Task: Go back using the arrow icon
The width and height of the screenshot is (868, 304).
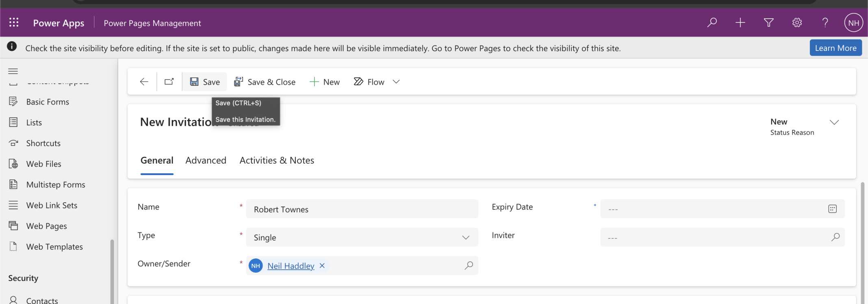Action: (x=144, y=82)
